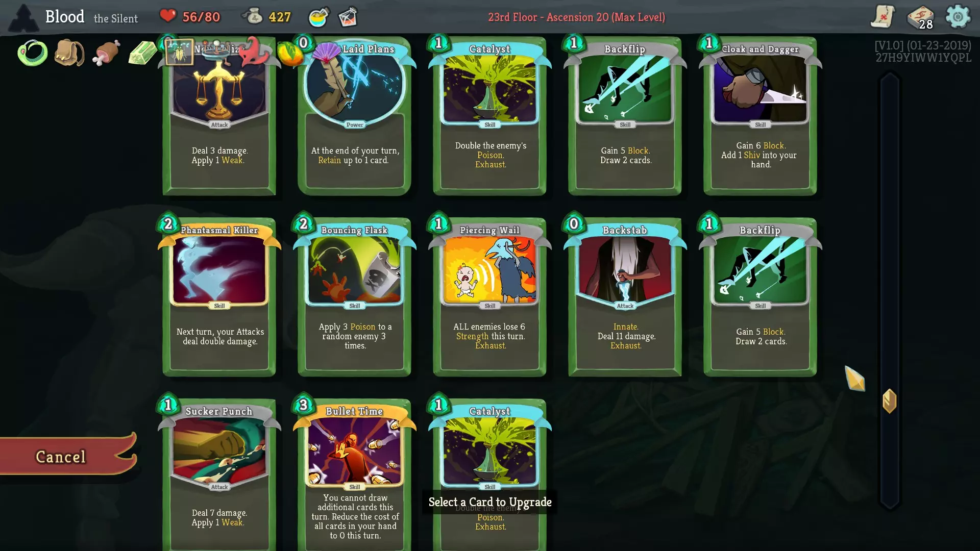Click the gold money bag icon
This screenshot has height=551, width=980.
tap(252, 16)
